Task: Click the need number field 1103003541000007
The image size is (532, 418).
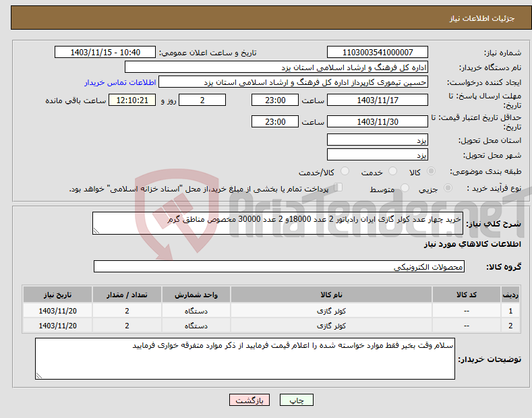Action: tap(378, 53)
